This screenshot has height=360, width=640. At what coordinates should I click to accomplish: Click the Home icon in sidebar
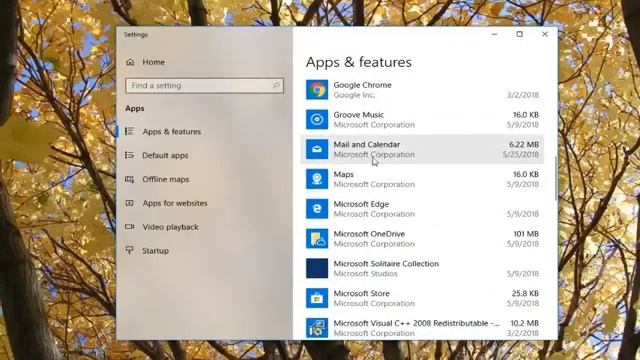pos(130,62)
